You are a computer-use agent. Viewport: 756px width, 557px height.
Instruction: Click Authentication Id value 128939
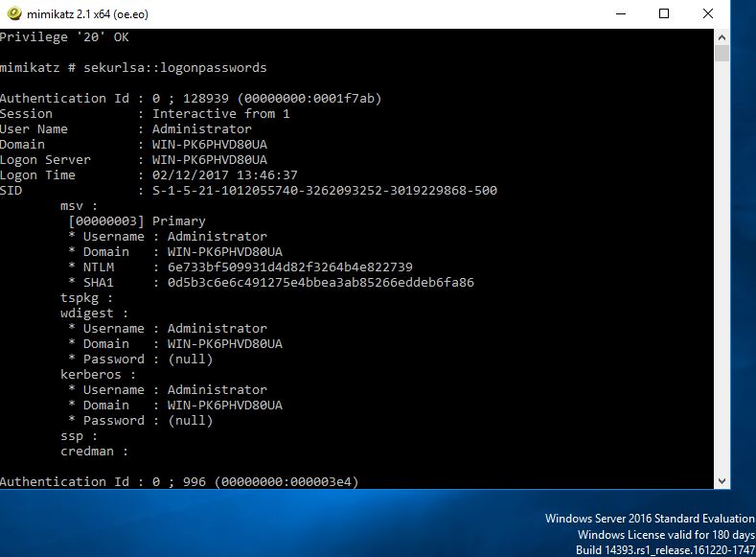[205, 99]
